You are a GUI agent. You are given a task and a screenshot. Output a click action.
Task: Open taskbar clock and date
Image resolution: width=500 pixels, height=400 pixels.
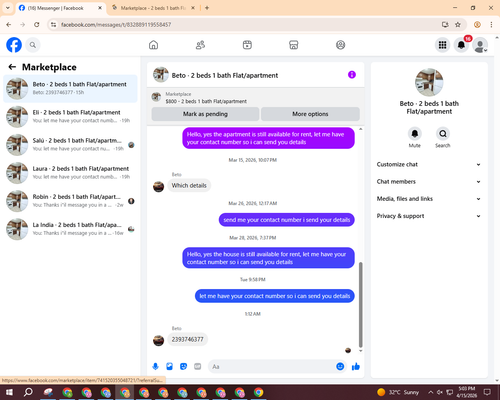[466, 392]
